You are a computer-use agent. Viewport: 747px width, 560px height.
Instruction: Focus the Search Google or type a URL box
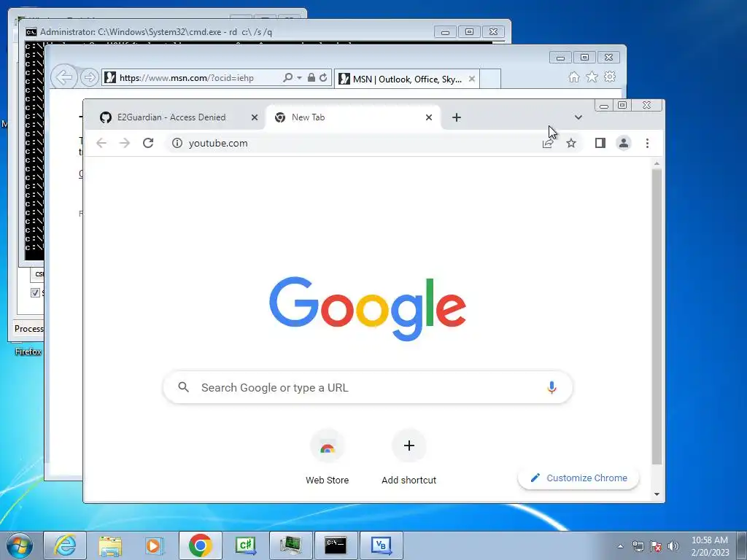pyautogui.click(x=368, y=388)
